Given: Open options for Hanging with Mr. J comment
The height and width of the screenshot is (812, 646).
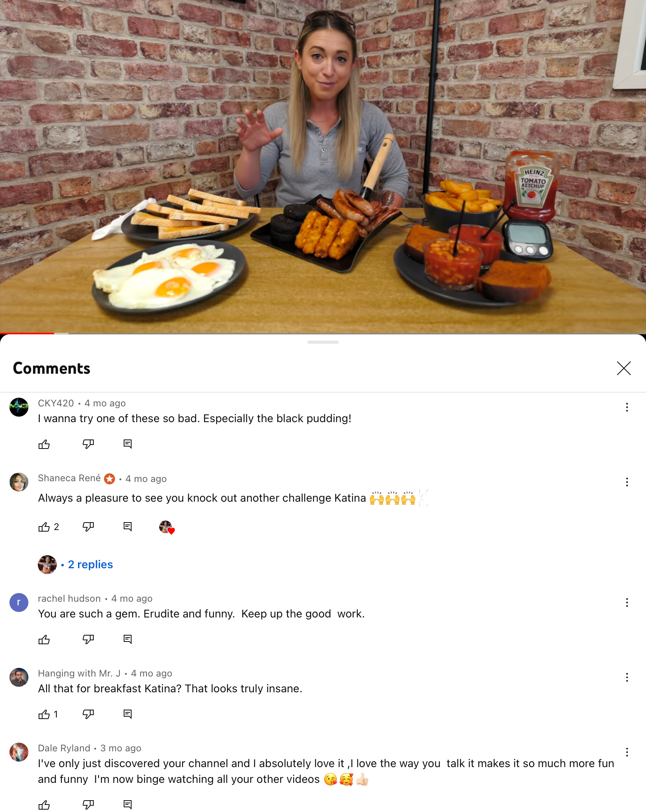Looking at the screenshot, I should (627, 677).
